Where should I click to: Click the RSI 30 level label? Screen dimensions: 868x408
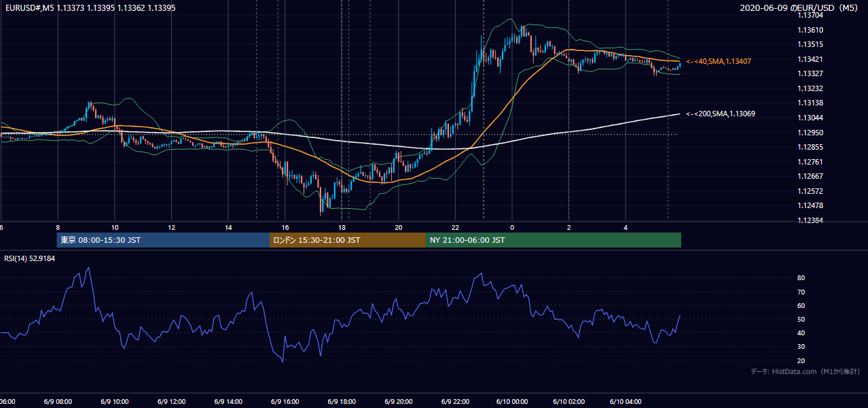pos(801,347)
